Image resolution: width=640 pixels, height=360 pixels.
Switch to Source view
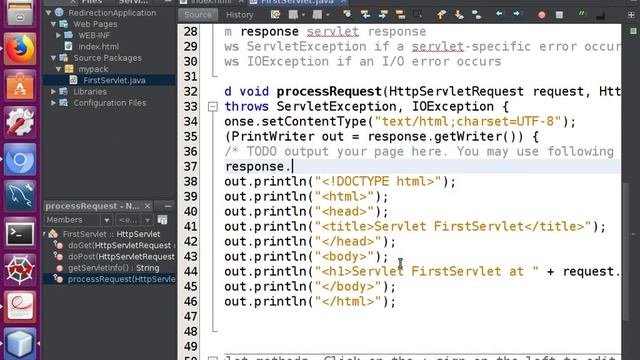198,15
